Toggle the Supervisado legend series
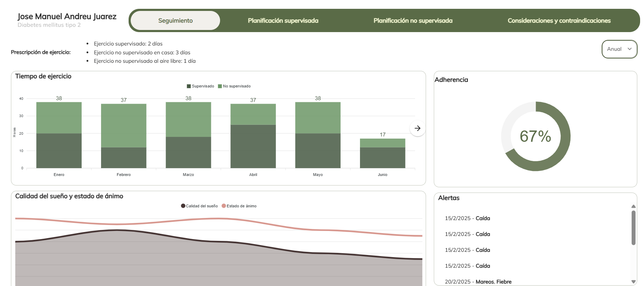 [200, 86]
